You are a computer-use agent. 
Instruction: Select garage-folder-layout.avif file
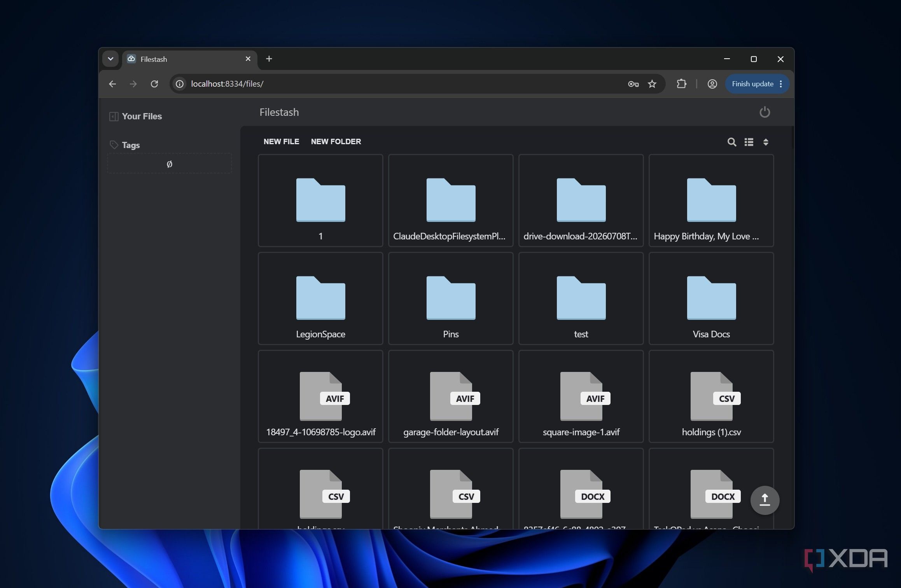[x=451, y=396]
